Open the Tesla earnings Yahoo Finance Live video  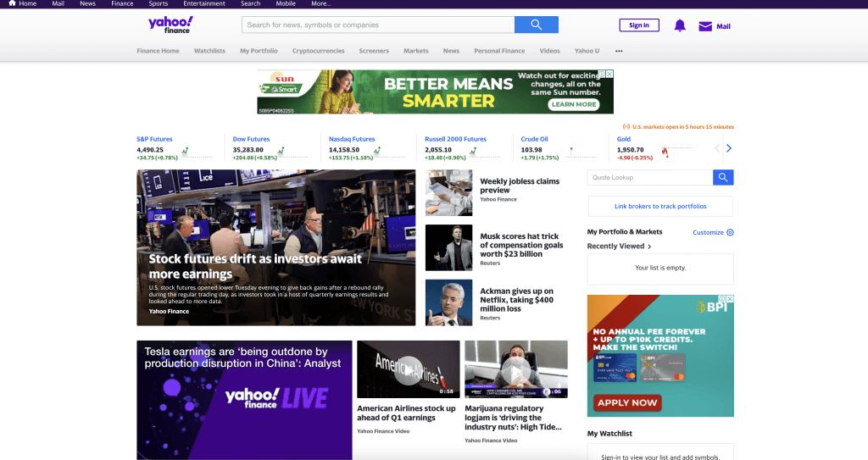(x=244, y=400)
